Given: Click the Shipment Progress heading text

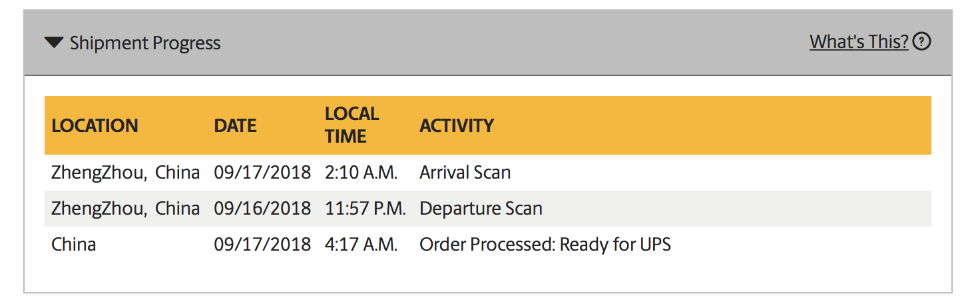Looking at the screenshot, I should click(x=145, y=43).
